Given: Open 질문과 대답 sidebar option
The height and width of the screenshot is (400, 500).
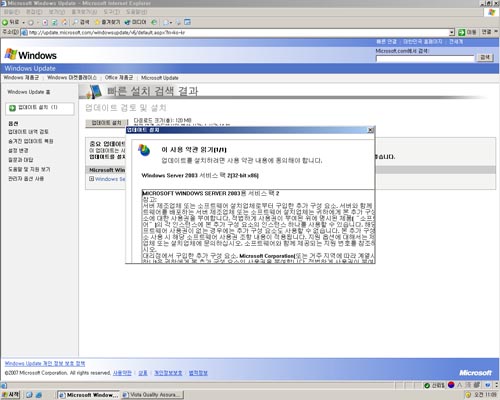Looking at the screenshot, I should pos(21,160).
